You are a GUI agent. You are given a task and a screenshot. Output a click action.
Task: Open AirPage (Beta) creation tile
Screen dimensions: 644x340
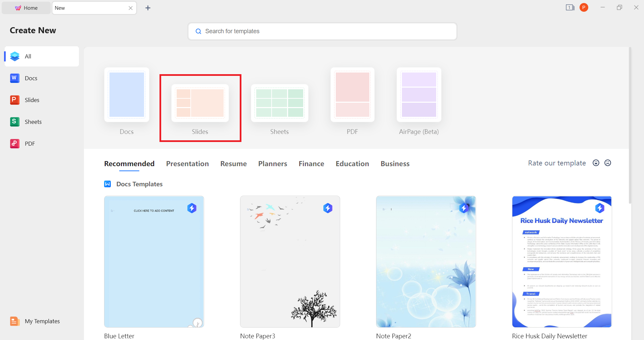[x=418, y=95]
